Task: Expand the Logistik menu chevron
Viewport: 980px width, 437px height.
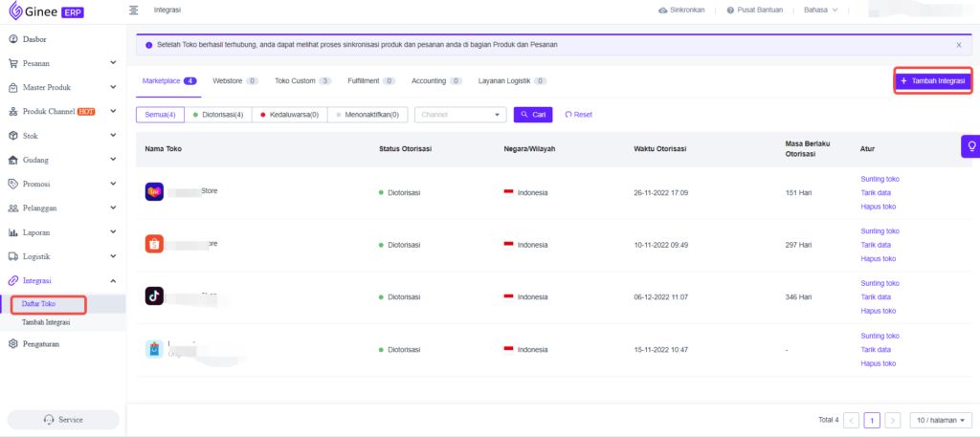Action: click(113, 256)
